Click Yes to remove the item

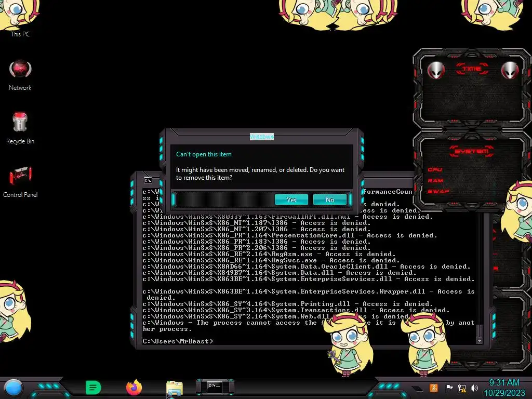coord(291,200)
